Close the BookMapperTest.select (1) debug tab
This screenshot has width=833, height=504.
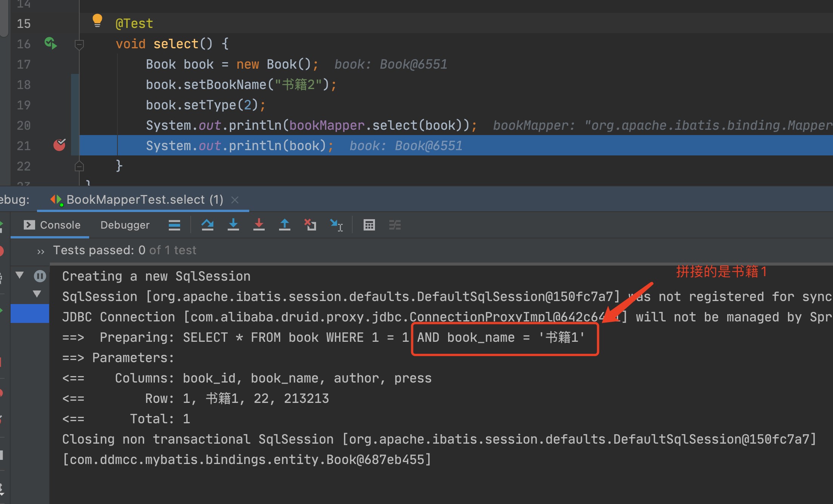[x=235, y=200]
